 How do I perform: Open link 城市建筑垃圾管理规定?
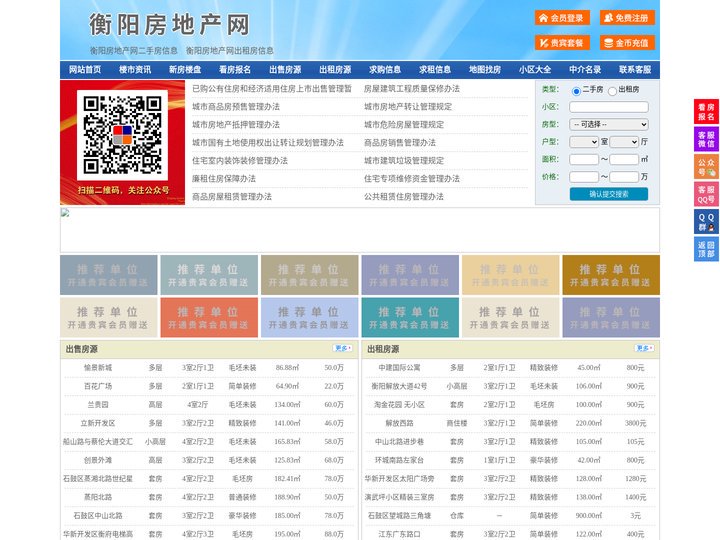click(x=404, y=161)
